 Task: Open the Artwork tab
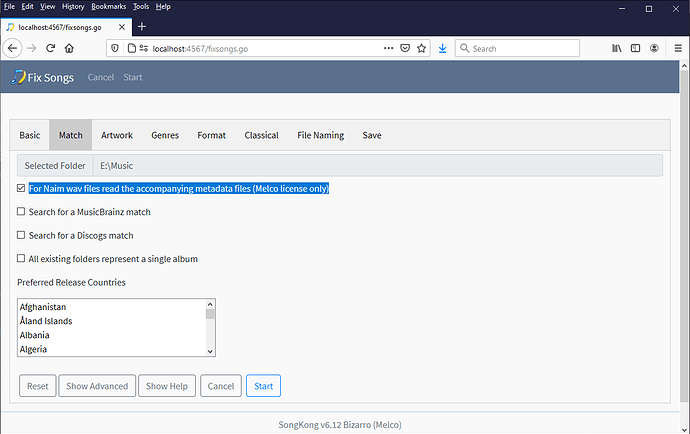[x=117, y=135]
